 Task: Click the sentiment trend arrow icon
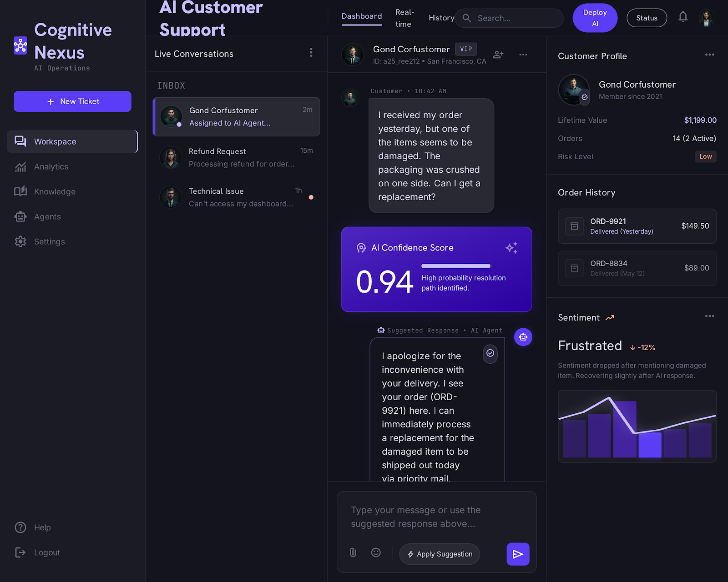[610, 318]
